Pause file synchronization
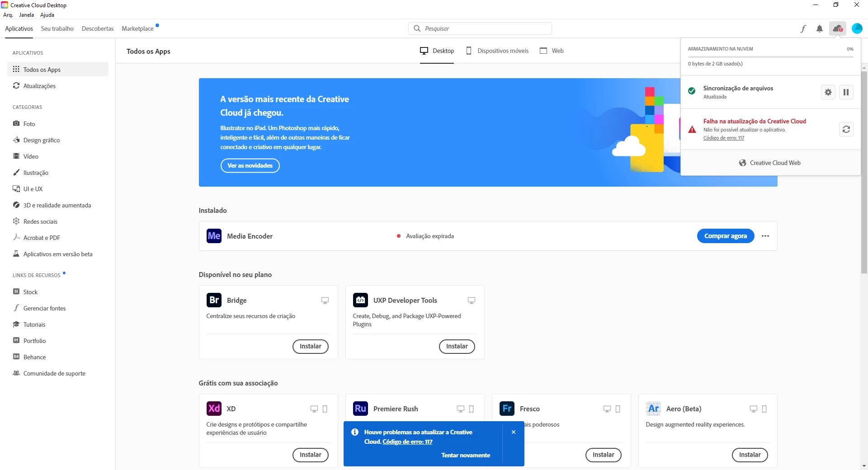The width and height of the screenshot is (868, 470). click(846, 92)
